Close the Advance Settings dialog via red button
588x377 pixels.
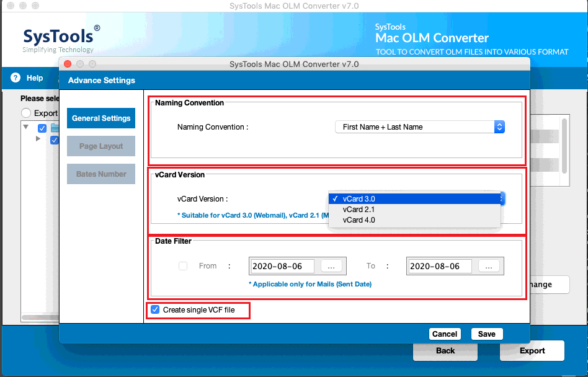(x=68, y=64)
